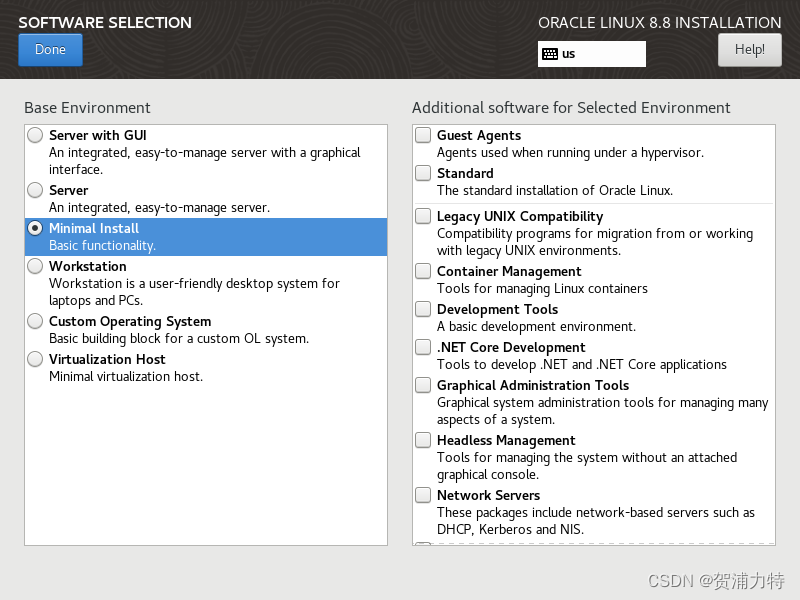Click 'Agents used when running under a hypervisor.'
The height and width of the screenshot is (600, 800).
tap(570, 153)
